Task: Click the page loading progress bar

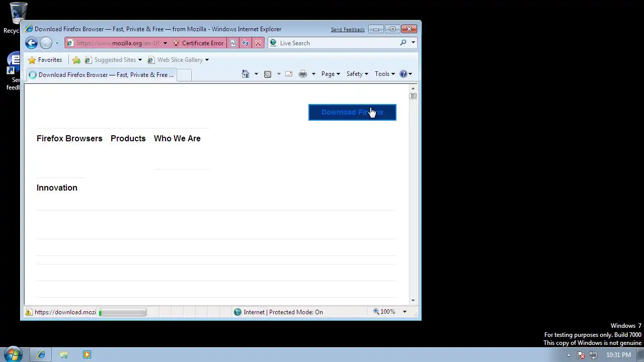Action: click(123, 312)
